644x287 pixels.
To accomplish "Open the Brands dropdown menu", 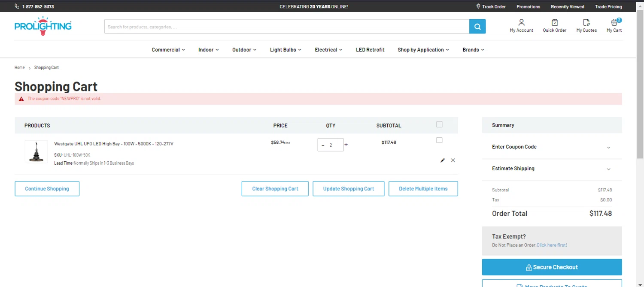I will pyautogui.click(x=473, y=50).
